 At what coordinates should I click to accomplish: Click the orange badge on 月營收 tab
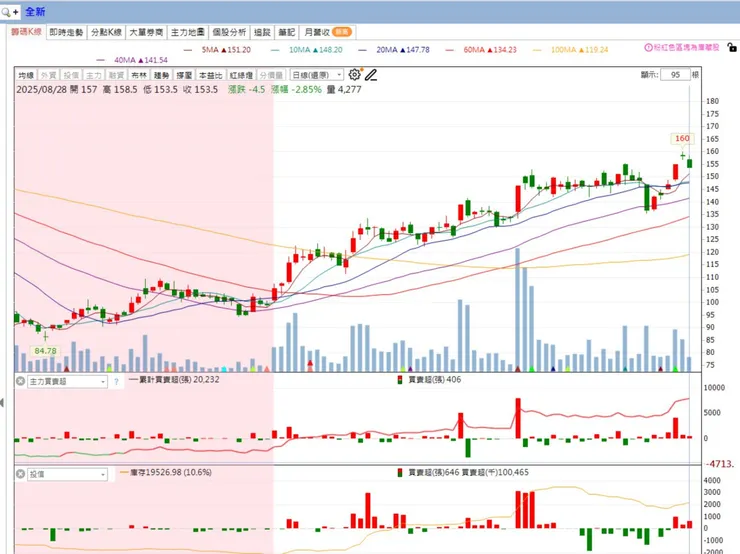click(342, 32)
